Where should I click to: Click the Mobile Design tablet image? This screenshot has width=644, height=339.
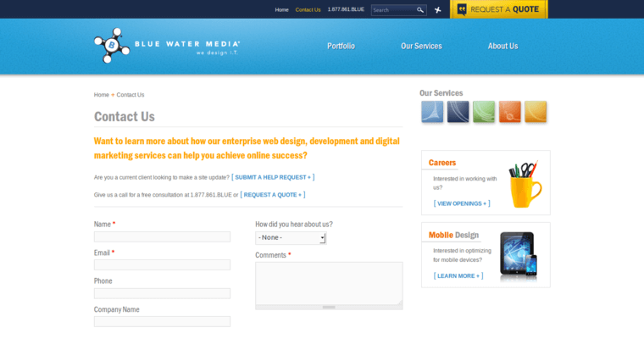pos(518,254)
